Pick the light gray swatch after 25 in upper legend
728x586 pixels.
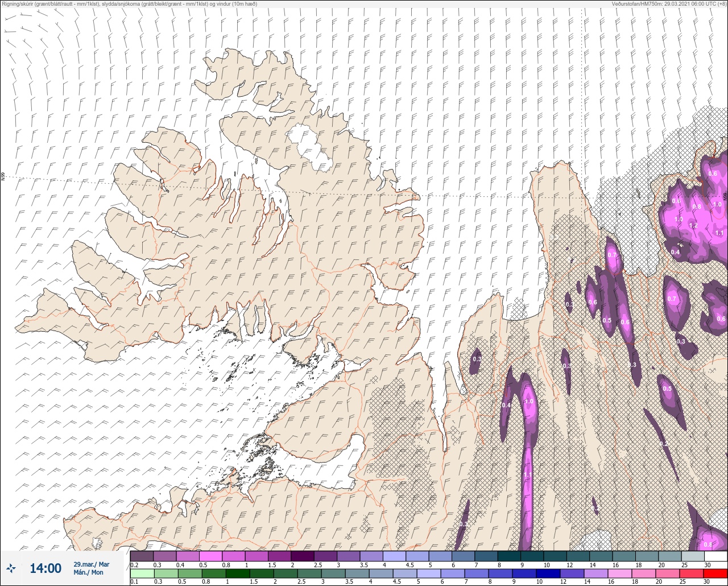click(x=692, y=556)
